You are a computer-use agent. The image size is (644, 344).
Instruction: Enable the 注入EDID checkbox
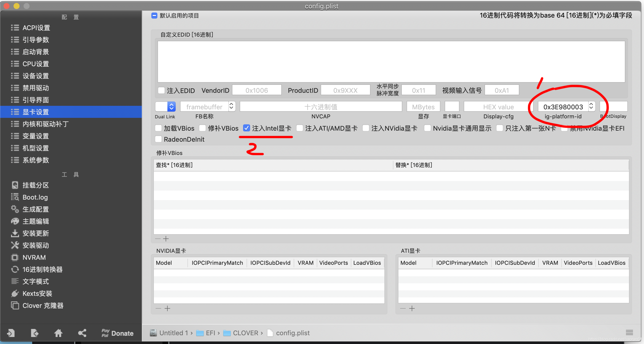tap(161, 90)
